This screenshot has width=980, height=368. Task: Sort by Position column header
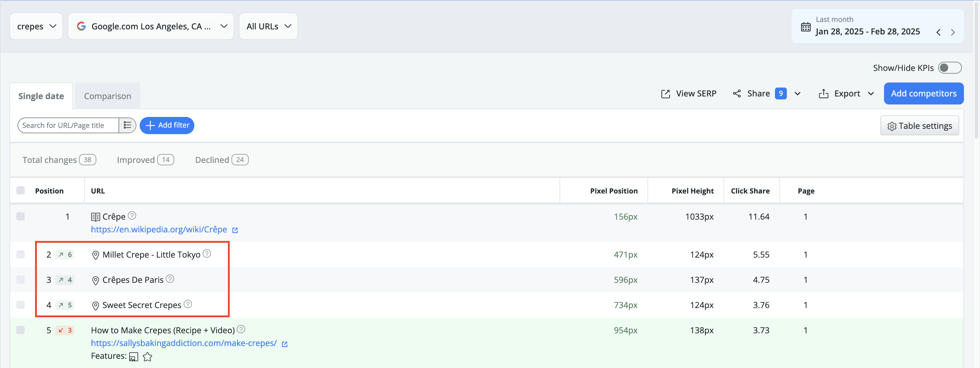49,191
